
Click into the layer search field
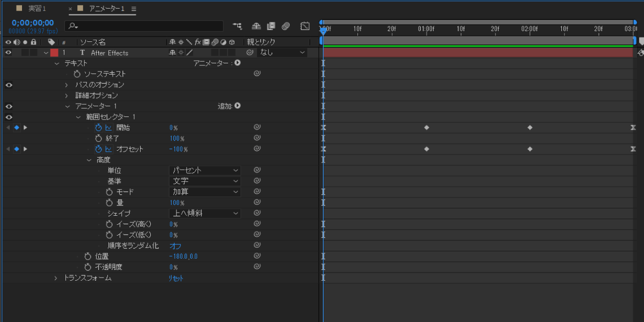tap(144, 26)
